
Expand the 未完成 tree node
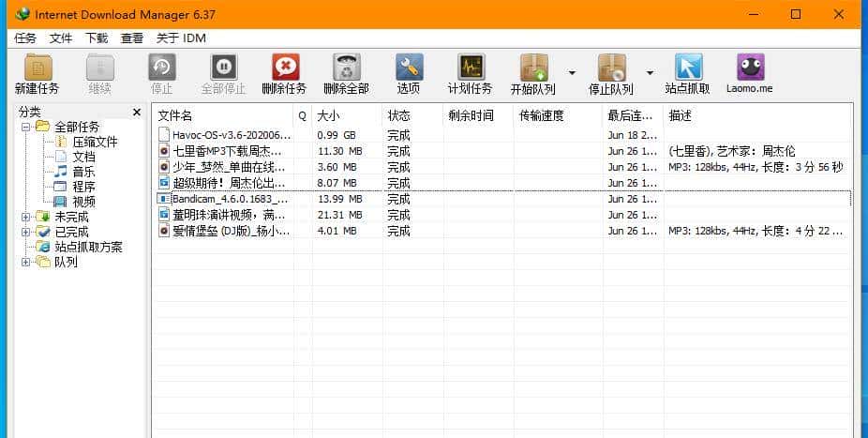pyautogui.click(x=25, y=217)
